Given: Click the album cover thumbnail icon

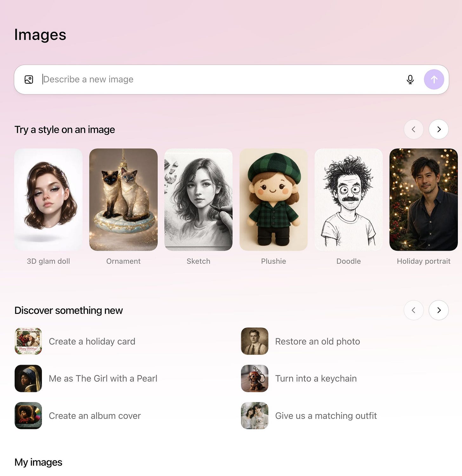Looking at the screenshot, I should pos(28,416).
